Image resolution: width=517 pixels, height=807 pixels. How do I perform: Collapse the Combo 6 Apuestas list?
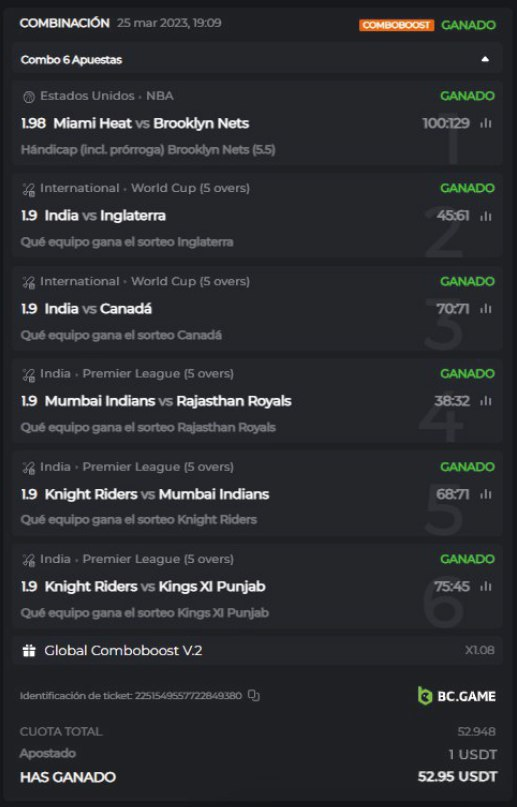click(485, 59)
